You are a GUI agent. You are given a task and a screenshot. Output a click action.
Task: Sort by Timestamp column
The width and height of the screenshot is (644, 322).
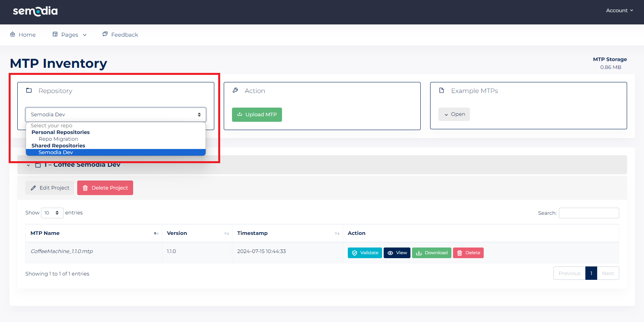pos(288,233)
